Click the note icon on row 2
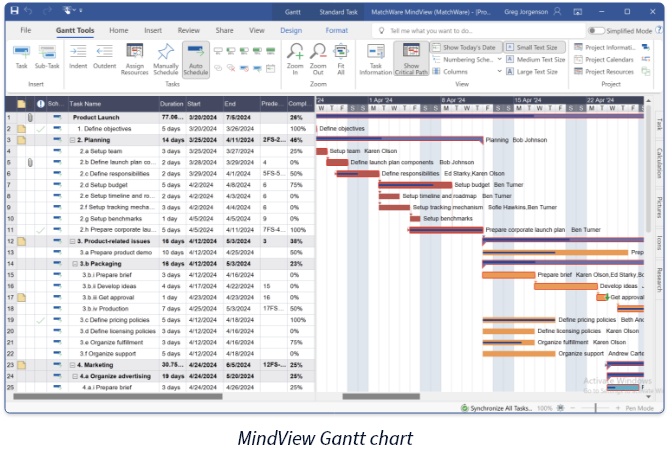669x453 pixels. tap(21, 129)
